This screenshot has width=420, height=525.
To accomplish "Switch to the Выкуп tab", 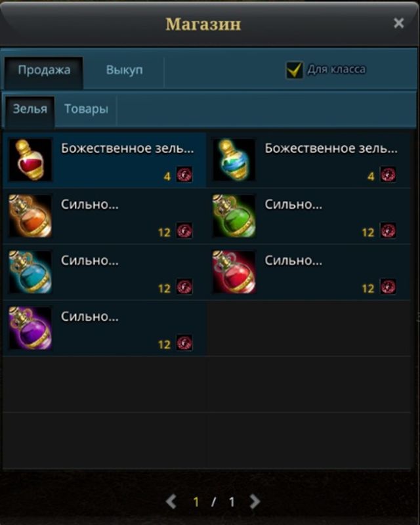I will coord(124,70).
